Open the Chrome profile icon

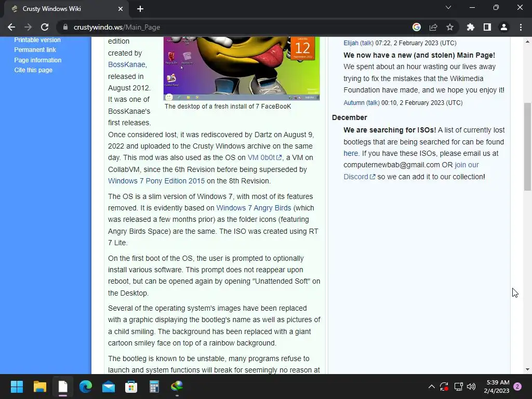504,27
